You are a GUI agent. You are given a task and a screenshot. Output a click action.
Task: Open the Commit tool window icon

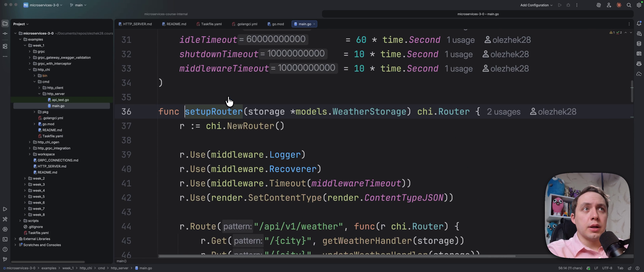tap(5, 34)
